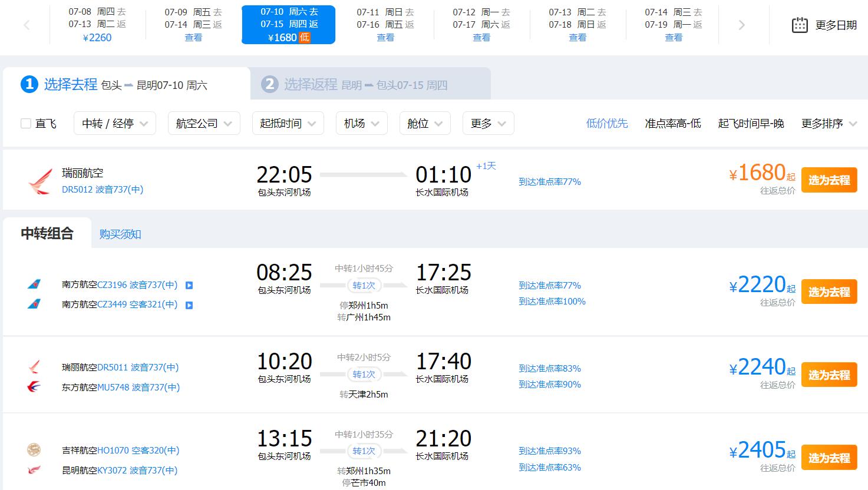Open the calendar via 更多日期 icon
This screenshot has height=490, width=868.
click(x=799, y=25)
